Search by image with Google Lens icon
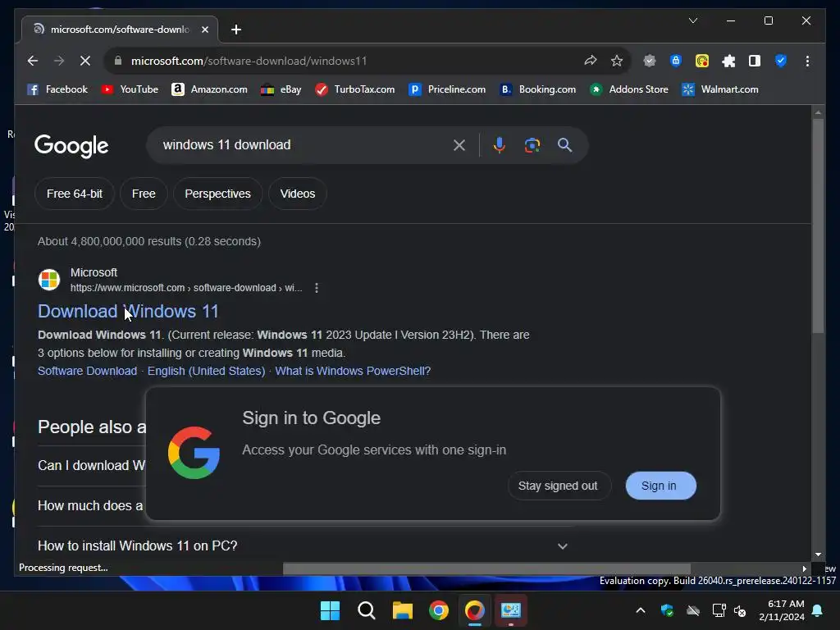 coord(532,145)
